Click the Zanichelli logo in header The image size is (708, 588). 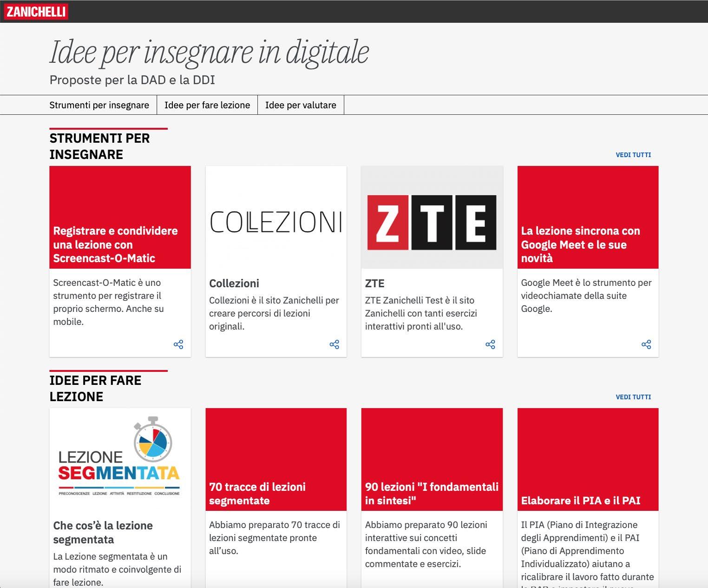click(x=36, y=12)
